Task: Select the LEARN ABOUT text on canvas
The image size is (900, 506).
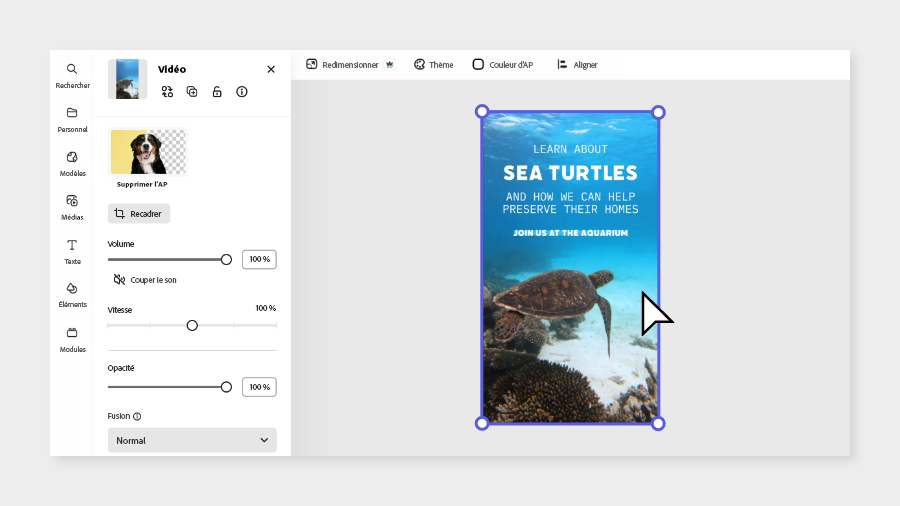Action: (x=571, y=149)
